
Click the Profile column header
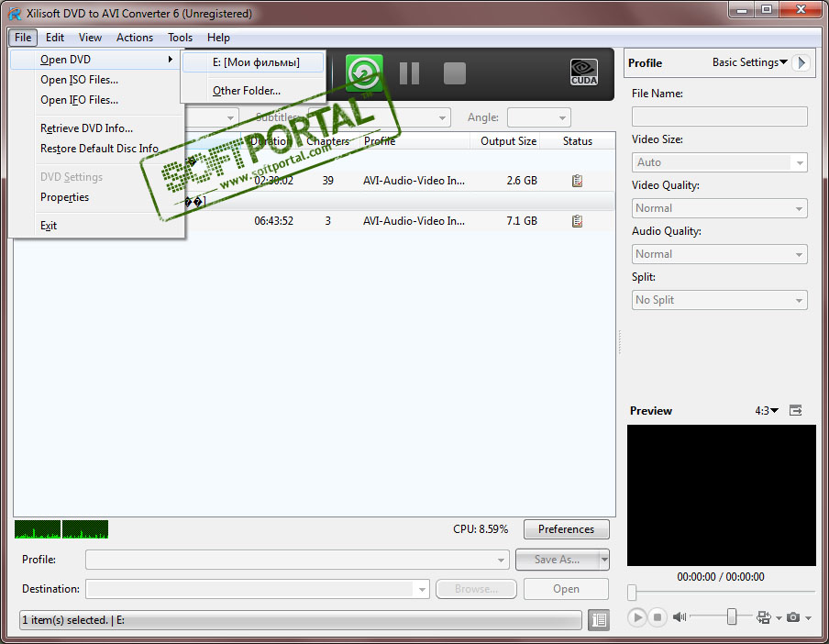(415, 141)
